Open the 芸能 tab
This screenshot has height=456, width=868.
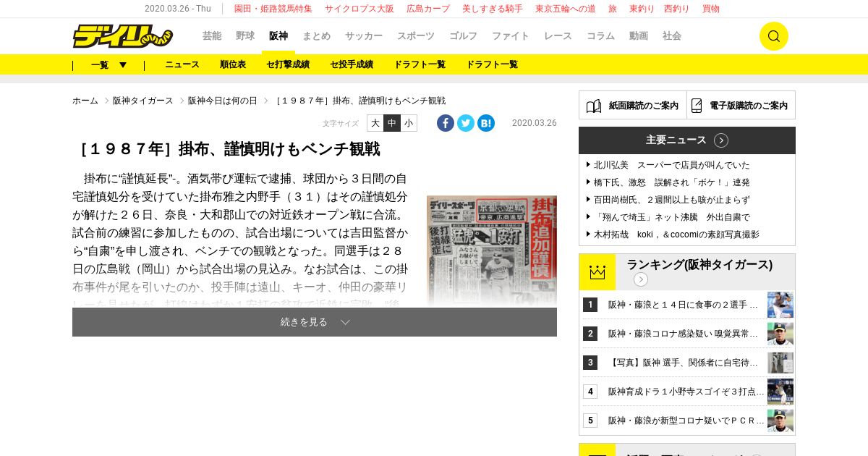212,36
